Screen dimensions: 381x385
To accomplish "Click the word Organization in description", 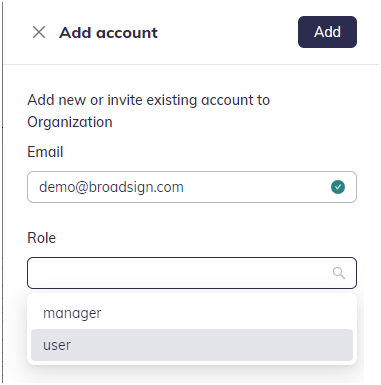I will [x=70, y=122].
